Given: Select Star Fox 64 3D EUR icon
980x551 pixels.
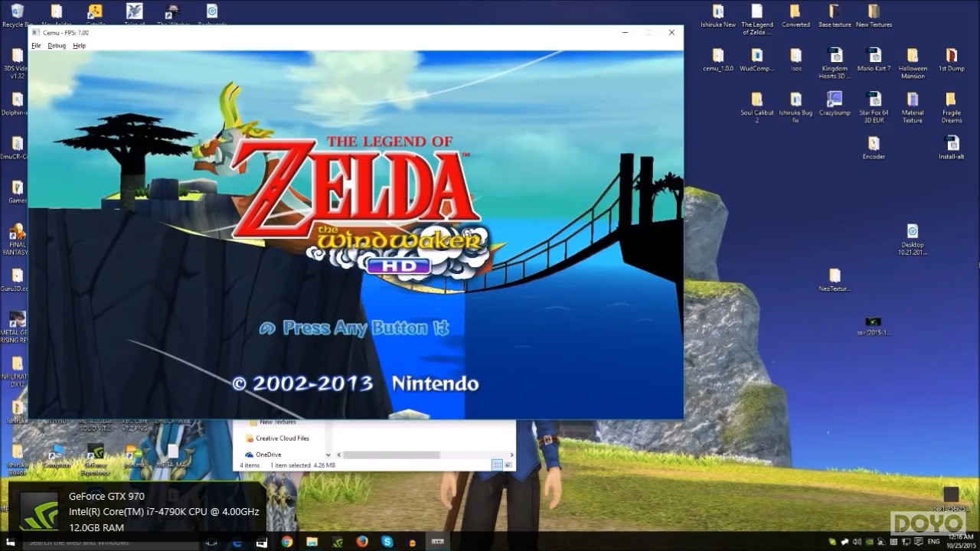Looking at the screenshot, I should click(x=874, y=107).
